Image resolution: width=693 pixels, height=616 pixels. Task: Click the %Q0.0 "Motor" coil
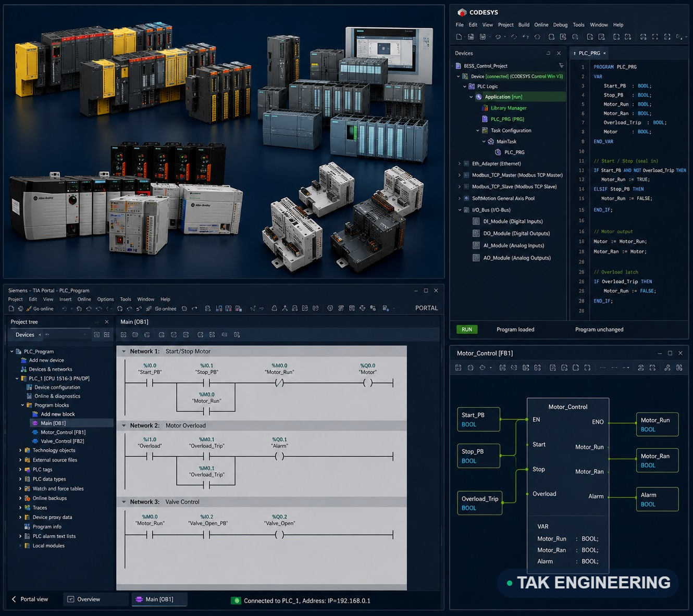(367, 383)
